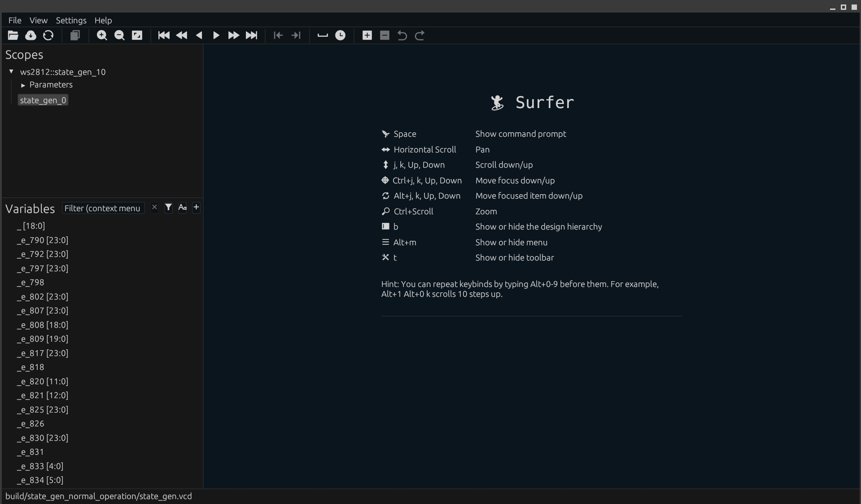861x504 pixels.
Task: Add variable _e_820 [11:0]
Action: click(43, 382)
